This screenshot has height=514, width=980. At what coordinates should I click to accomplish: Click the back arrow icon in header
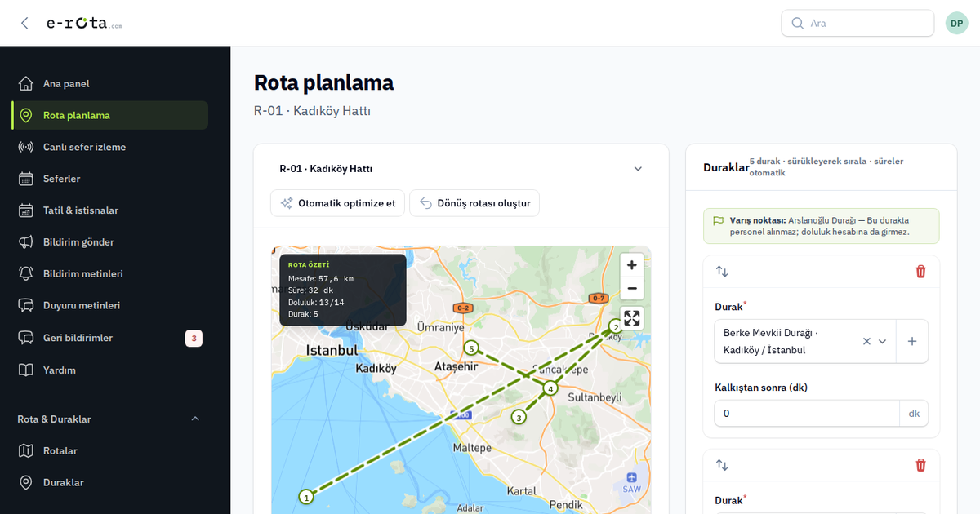[x=24, y=23]
